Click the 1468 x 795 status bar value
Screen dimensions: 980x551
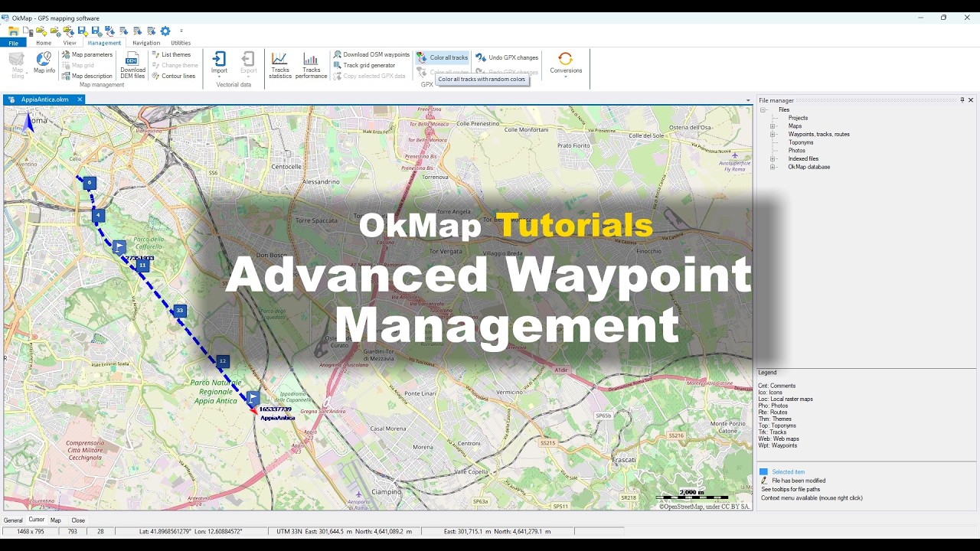(x=31, y=531)
